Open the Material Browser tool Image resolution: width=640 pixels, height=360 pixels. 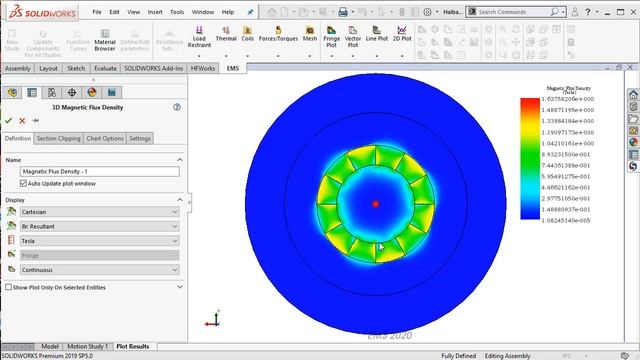pos(105,39)
